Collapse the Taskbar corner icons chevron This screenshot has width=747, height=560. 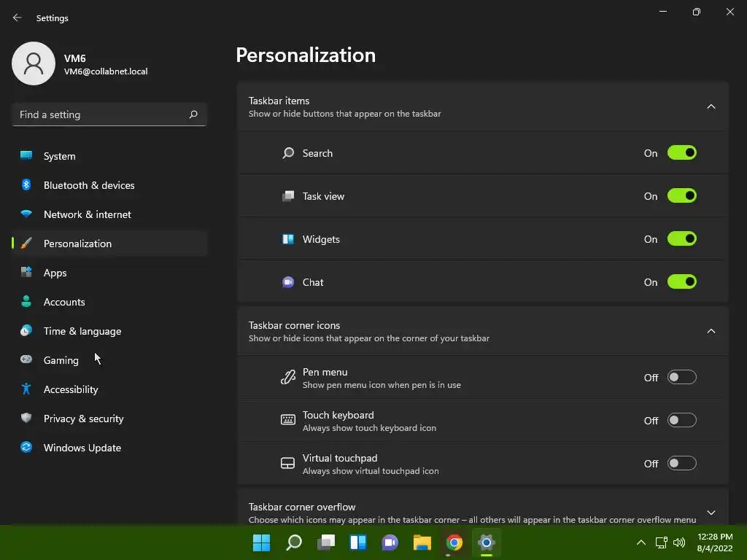coord(711,332)
